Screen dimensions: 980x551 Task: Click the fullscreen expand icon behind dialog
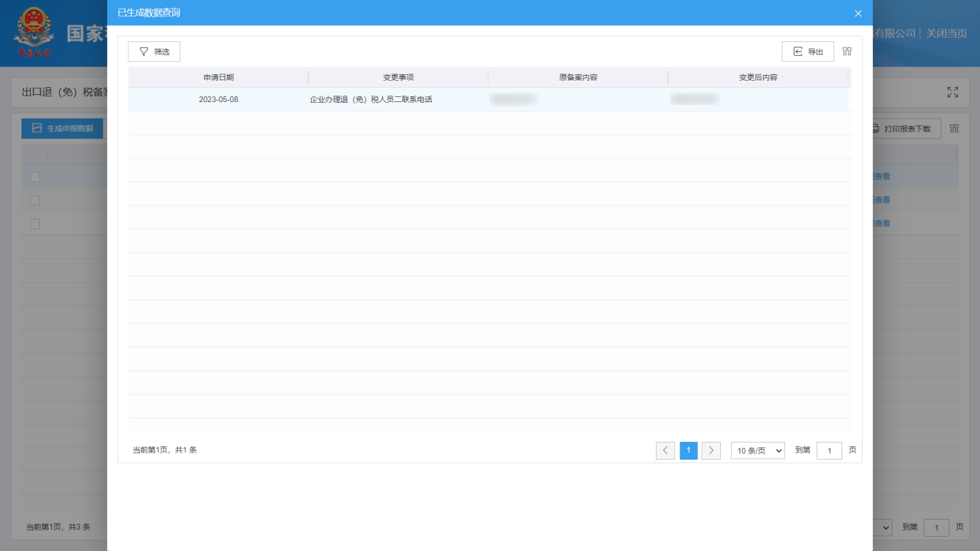pyautogui.click(x=952, y=92)
